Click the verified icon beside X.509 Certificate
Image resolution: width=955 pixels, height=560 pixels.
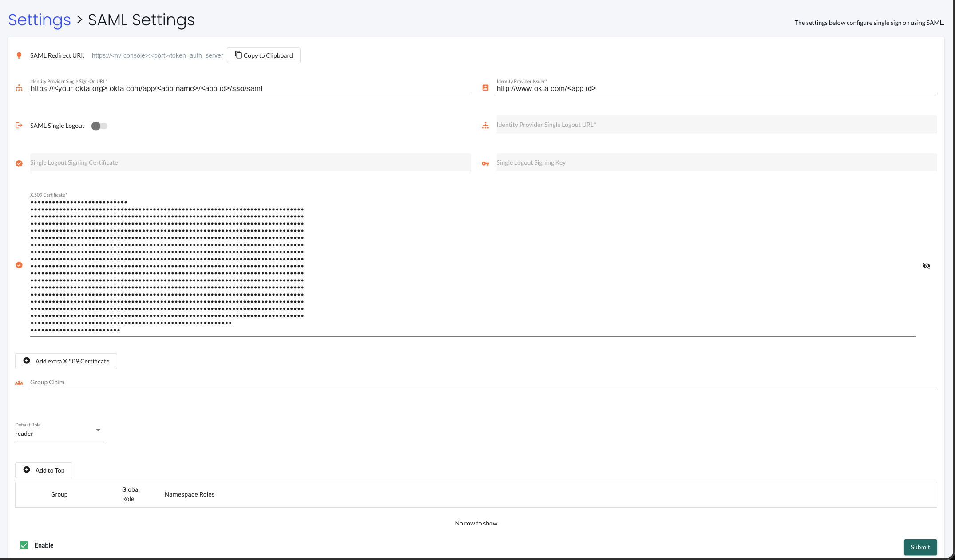tap(19, 265)
